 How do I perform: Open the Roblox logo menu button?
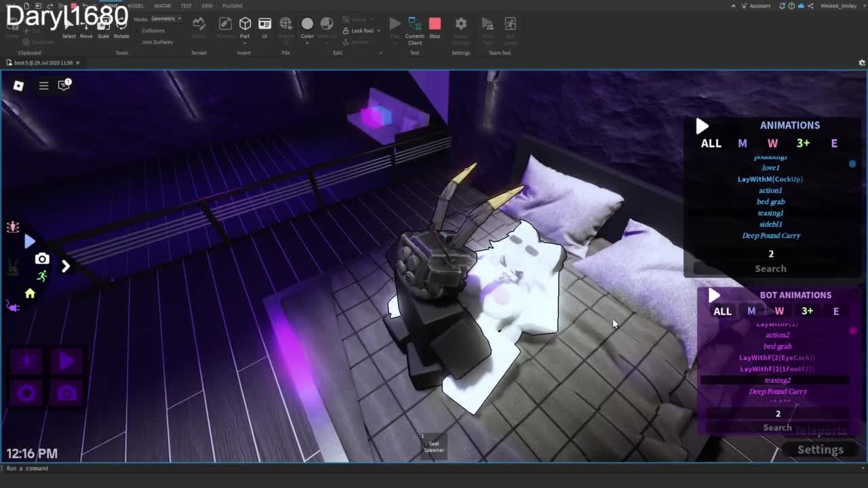[18, 86]
